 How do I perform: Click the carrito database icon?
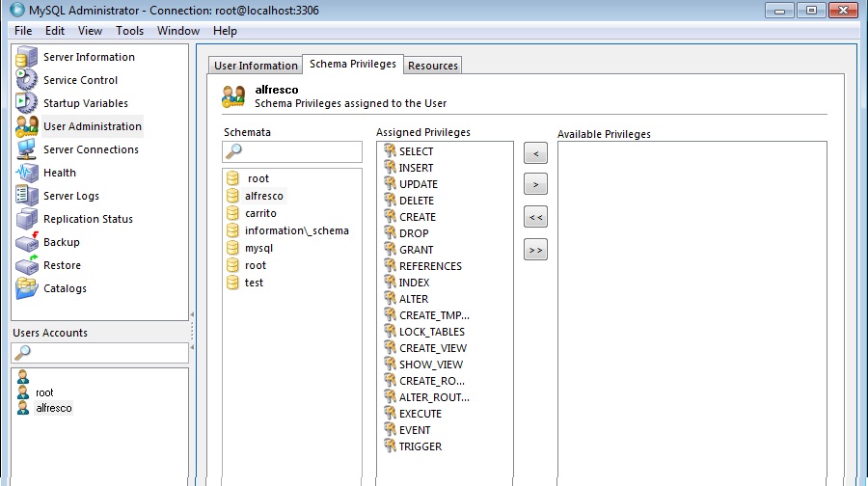pyautogui.click(x=233, y=213)
